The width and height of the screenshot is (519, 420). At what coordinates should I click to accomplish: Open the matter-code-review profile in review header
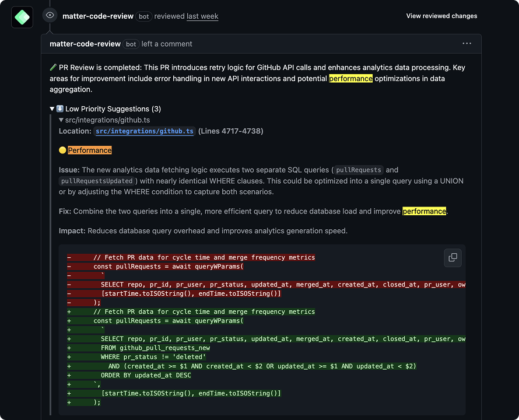98,16
